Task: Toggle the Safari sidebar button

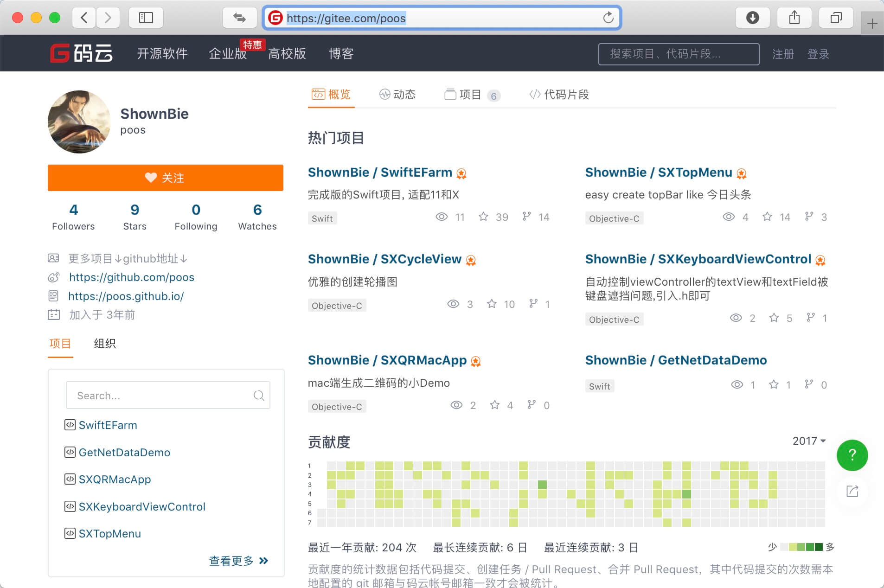Action: point(146,18)
